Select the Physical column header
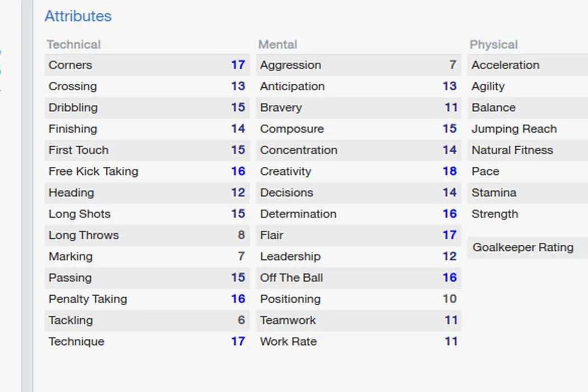 (x=493, y=45)
